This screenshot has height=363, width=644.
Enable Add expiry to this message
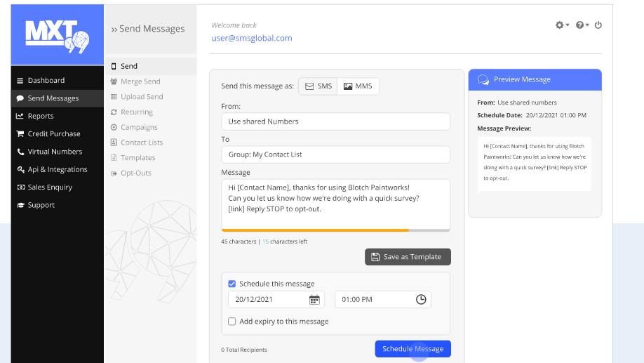tap(232, 322)
